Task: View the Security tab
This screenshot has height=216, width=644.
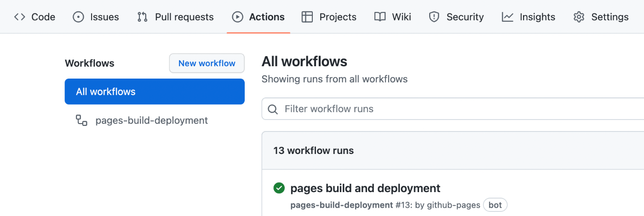Action: tap(456, 17)
